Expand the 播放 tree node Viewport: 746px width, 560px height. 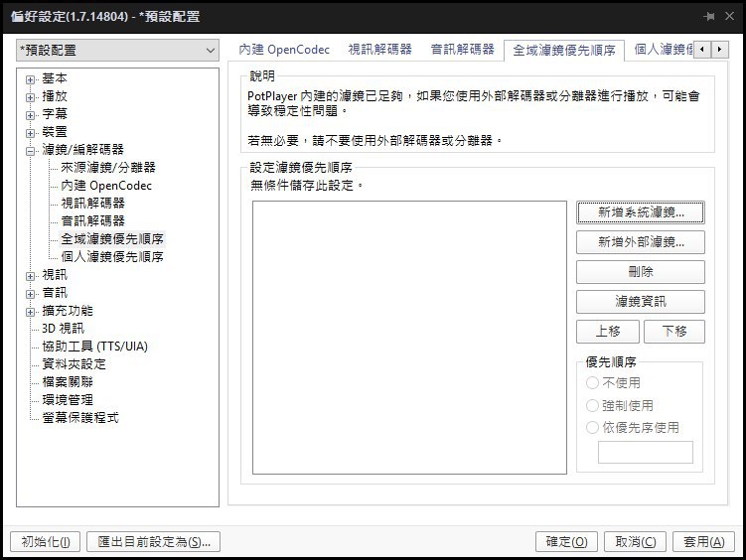click(30, 97)
